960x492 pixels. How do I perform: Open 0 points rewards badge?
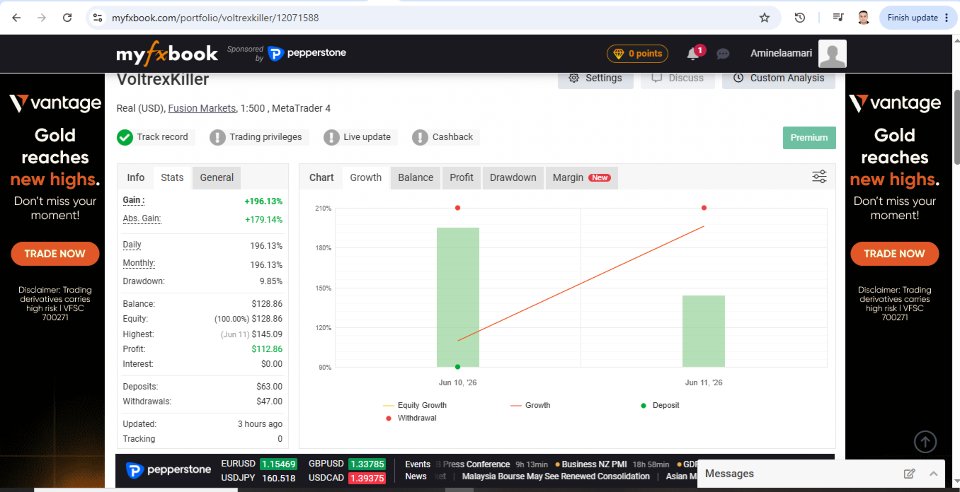[637, 54]
